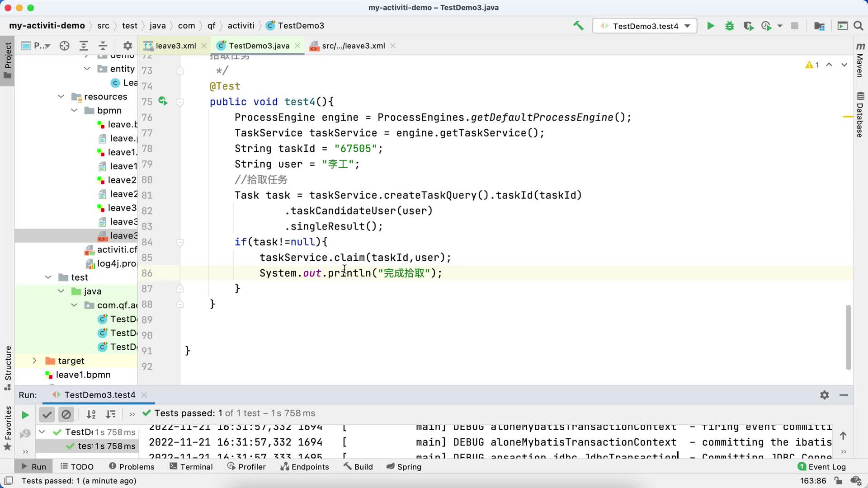Viewport: 868px width, 488px height.
Task: Toggle the Favorites tool window stripe button
Action: pos(8,428)
